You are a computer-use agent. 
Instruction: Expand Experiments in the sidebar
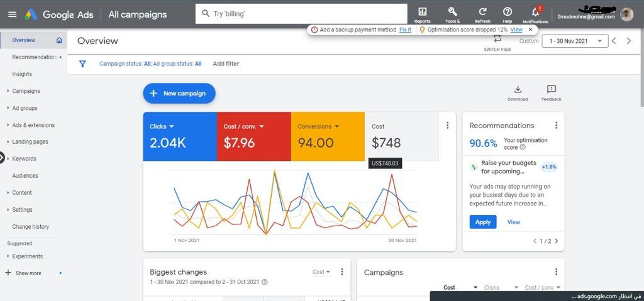coord(8,256)
